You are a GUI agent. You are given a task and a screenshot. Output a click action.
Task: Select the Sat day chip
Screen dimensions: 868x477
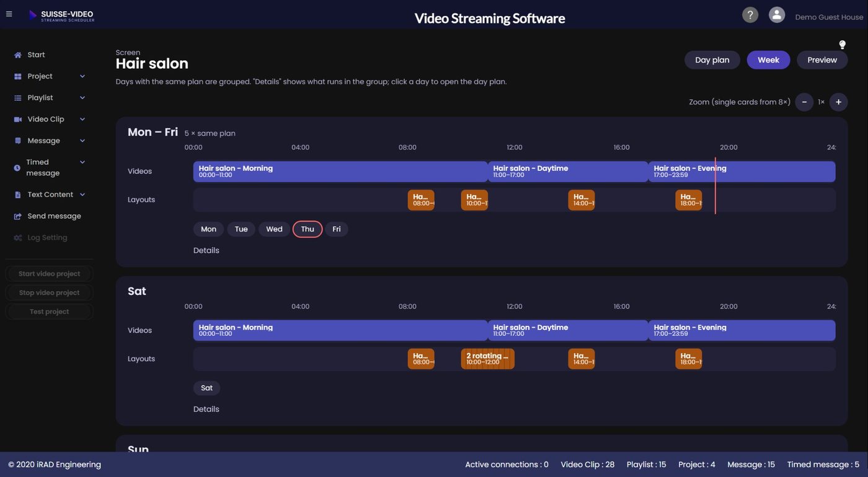pos(207,388)
